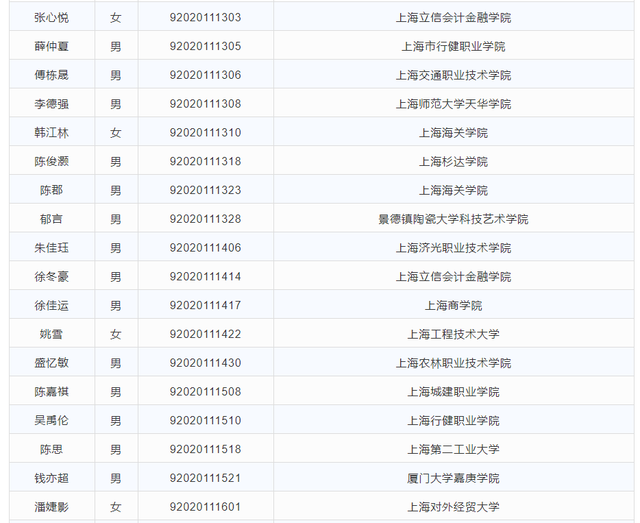
Task: Click the ID number 92020111417
Action: tap(205, 305)
